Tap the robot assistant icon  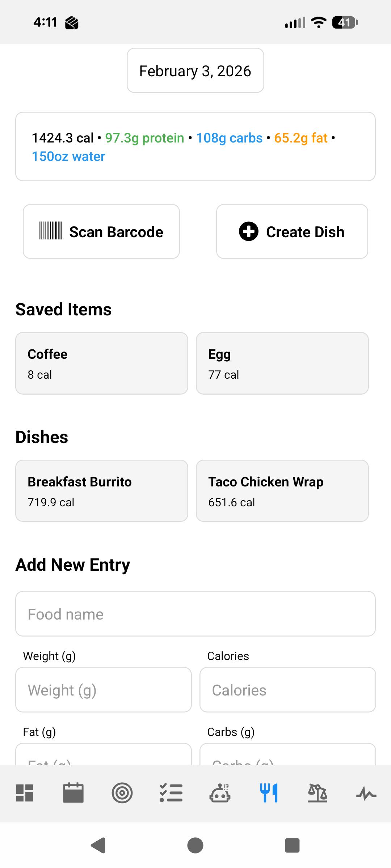[220, 793]
